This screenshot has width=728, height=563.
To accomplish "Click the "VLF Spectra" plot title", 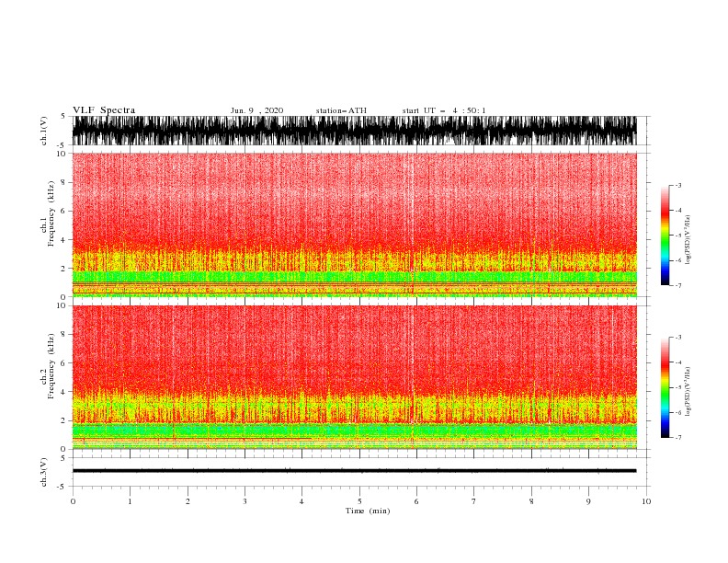I will coord(104,110).
